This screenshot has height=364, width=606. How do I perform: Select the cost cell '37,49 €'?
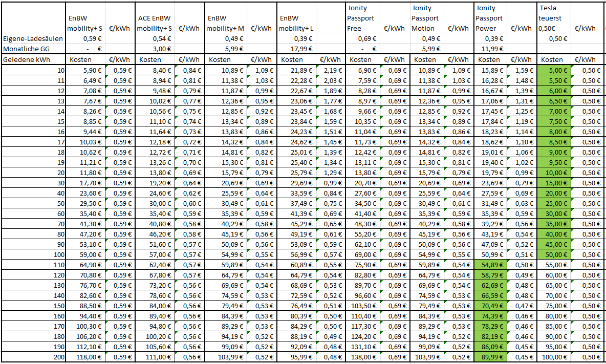(x=296, y=204)
